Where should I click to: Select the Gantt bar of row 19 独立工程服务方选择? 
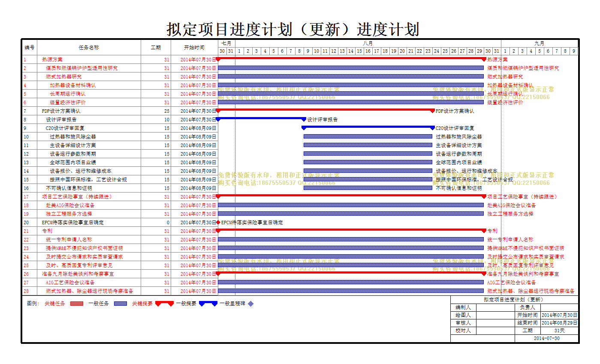tap(351, 214)
